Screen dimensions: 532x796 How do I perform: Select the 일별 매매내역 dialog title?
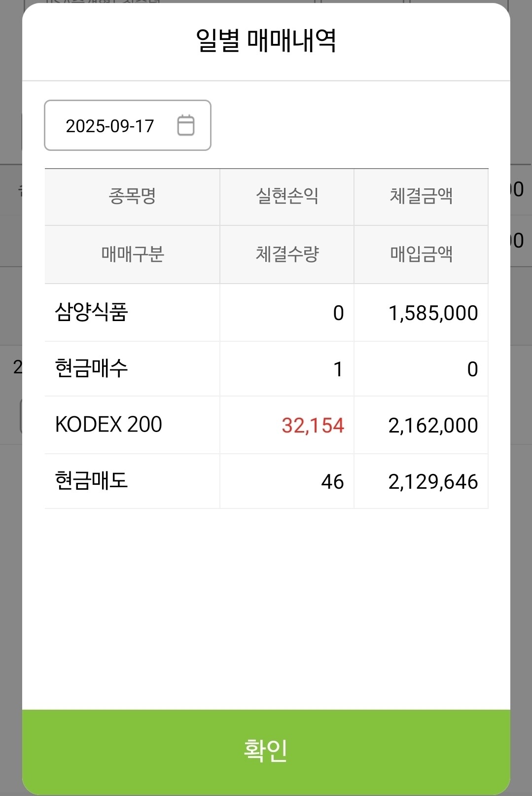point(266,40)
